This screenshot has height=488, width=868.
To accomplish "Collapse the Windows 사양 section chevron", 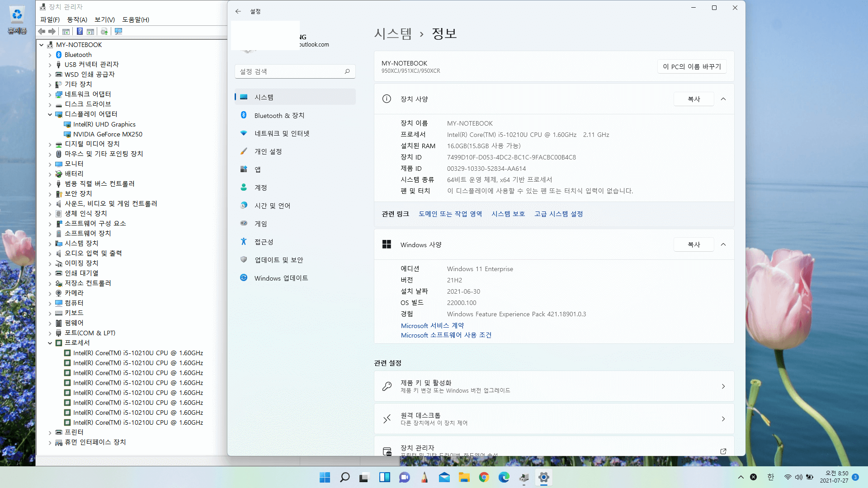I will 723,244.
